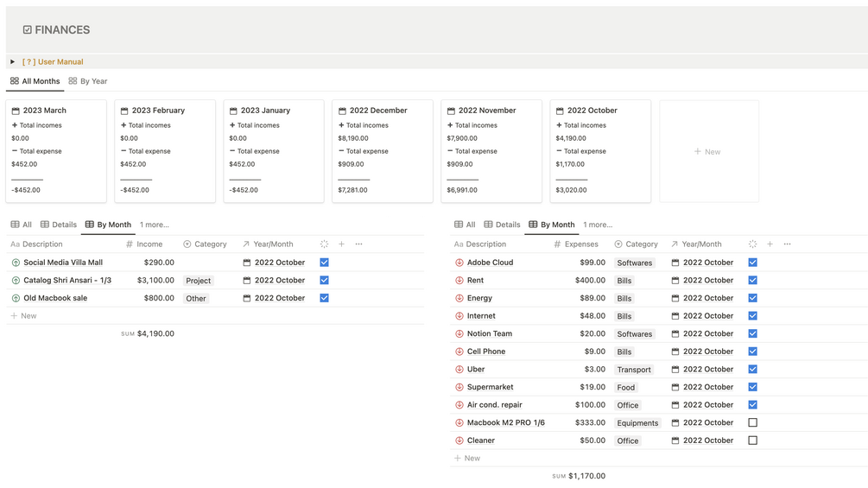This screenshot has height=488, width=868.
Task: Click the plus icon in income table header
Action: coord(342,244)
